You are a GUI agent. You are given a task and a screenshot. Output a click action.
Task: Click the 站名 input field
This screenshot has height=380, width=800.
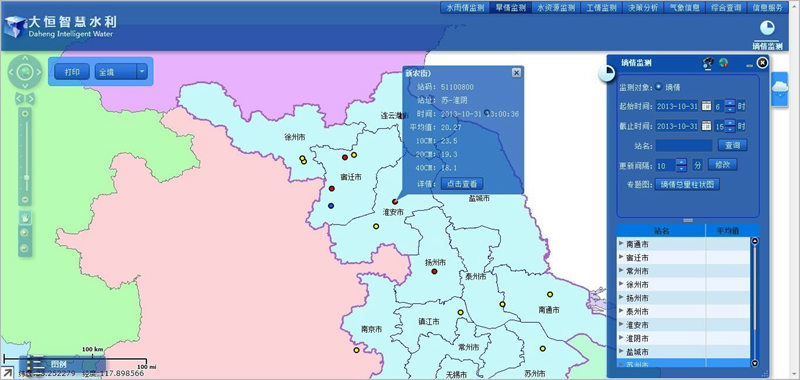[684, 145]
